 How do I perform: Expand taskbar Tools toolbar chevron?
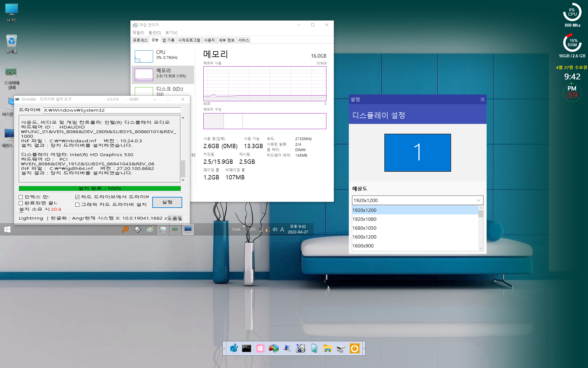click(244, 226)
